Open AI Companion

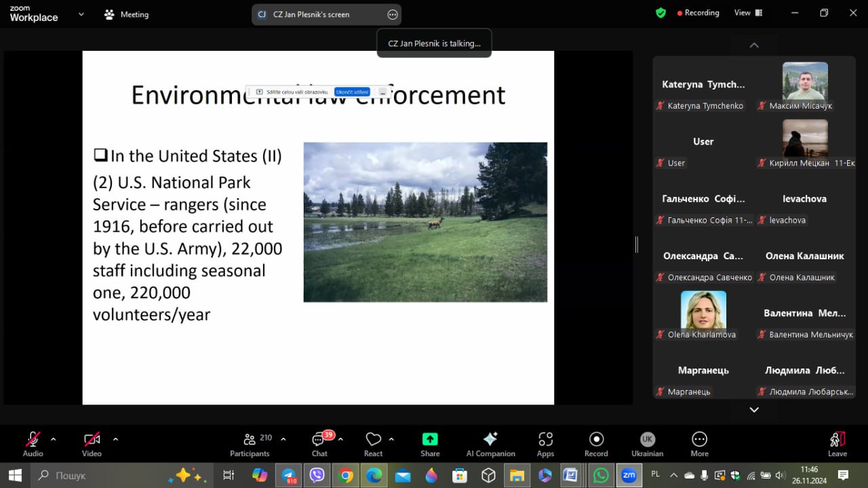click(x=490, y=444)
